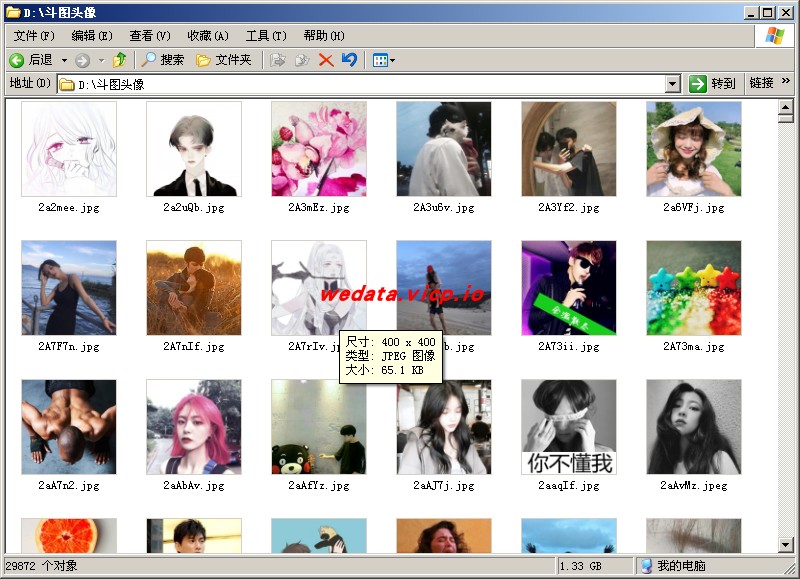Expand the links bar chevron

[x=786, y=81]
